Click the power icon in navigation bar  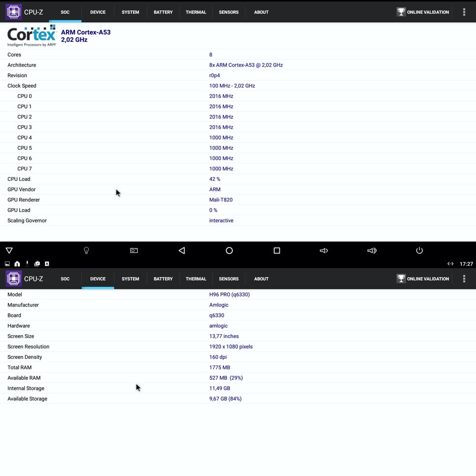coord(419,250)
